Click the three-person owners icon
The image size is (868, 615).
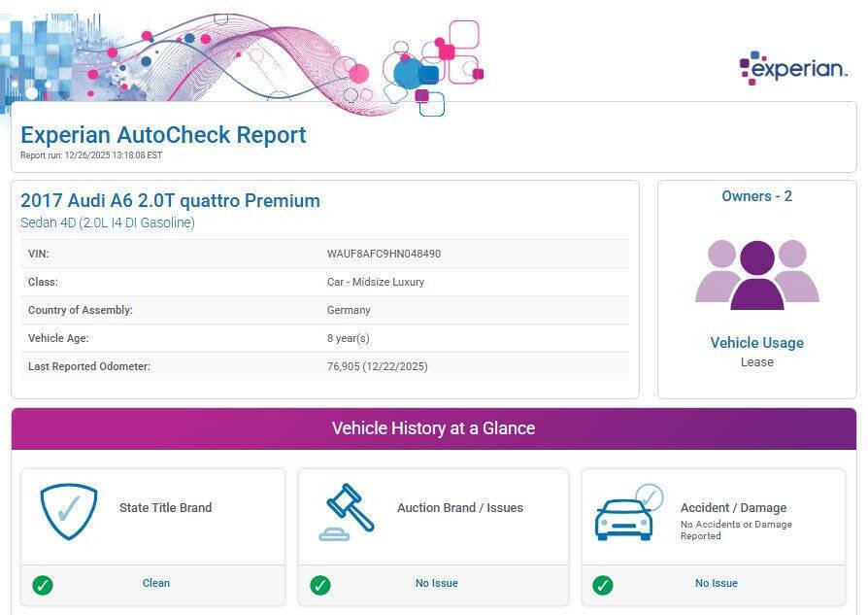(756, 275)
